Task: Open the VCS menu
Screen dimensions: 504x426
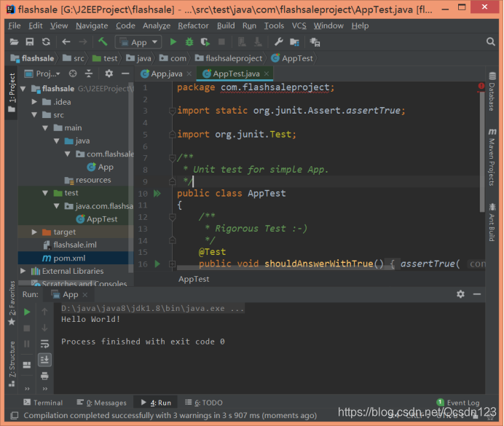Action: (x=299, y=25)
